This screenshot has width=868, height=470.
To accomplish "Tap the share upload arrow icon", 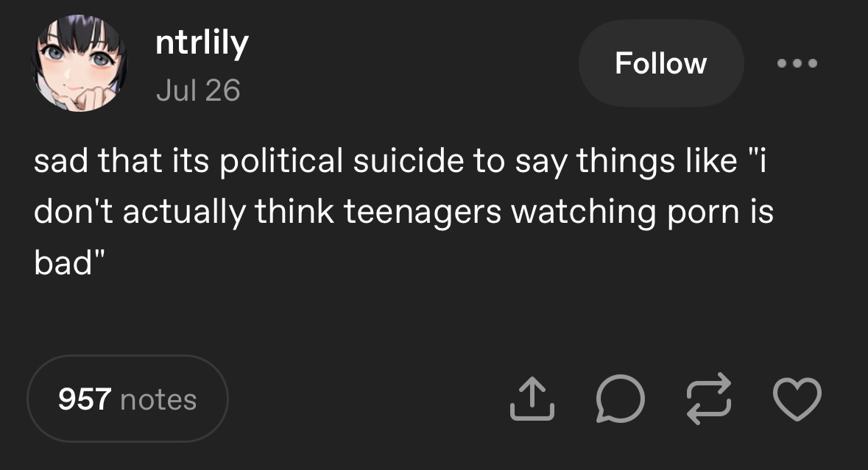I will [x=532, y=399].
